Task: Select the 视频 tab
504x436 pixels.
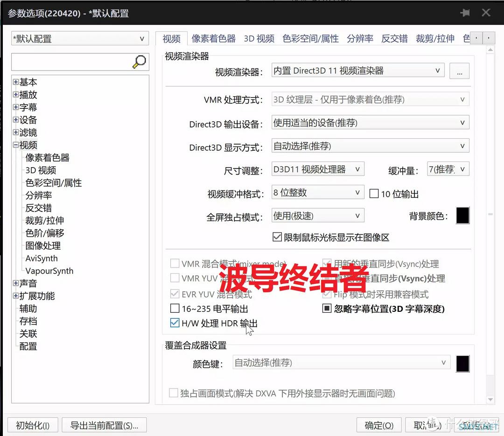Action: 171,39
